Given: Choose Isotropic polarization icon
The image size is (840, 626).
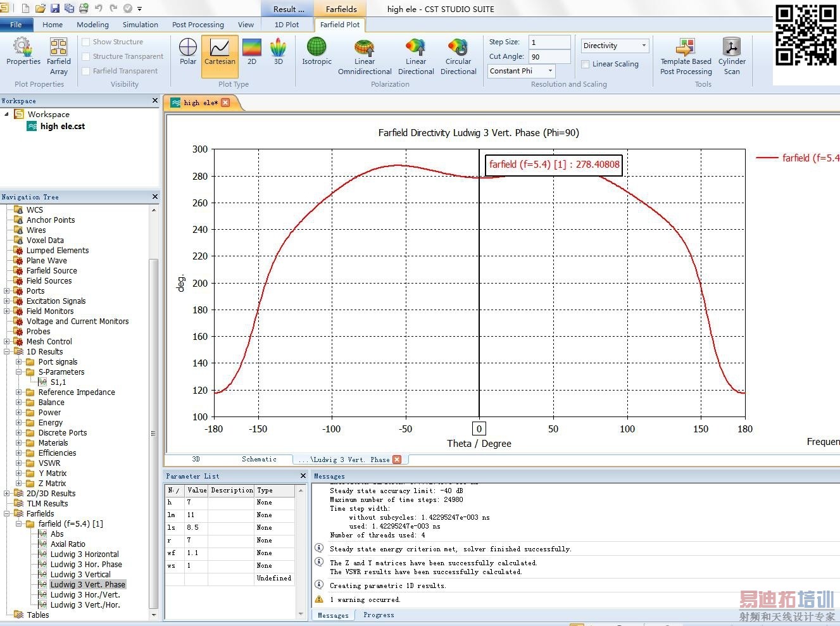Looking at the screenshot, I should click(x=317, y=52).
